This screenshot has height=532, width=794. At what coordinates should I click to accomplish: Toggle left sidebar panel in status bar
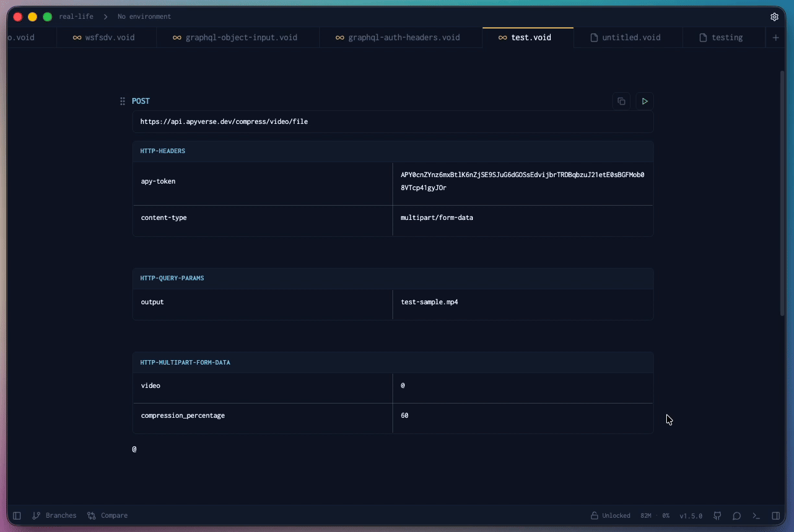tap(17, 516)
